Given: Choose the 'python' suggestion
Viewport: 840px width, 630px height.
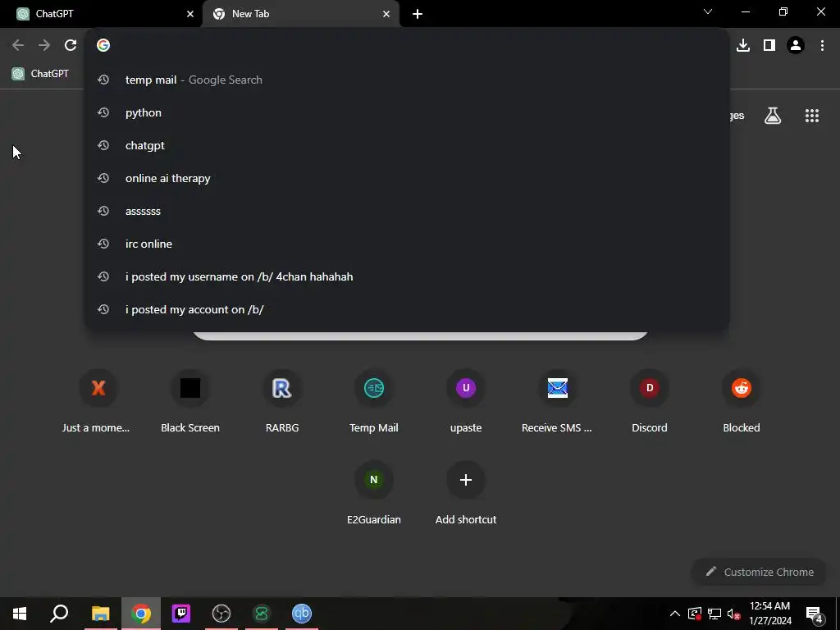Looking at the screenshot, I should tap(407, 112).
